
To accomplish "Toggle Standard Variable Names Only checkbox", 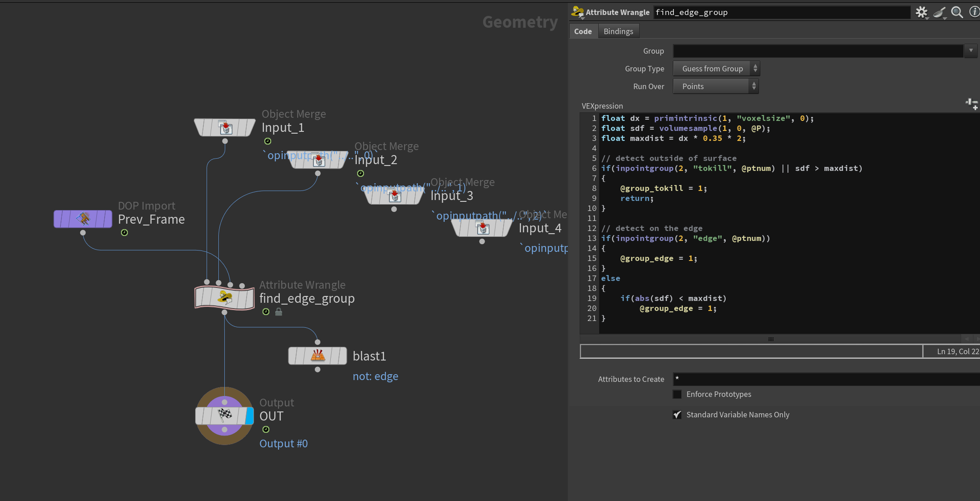I will [677, 415].
